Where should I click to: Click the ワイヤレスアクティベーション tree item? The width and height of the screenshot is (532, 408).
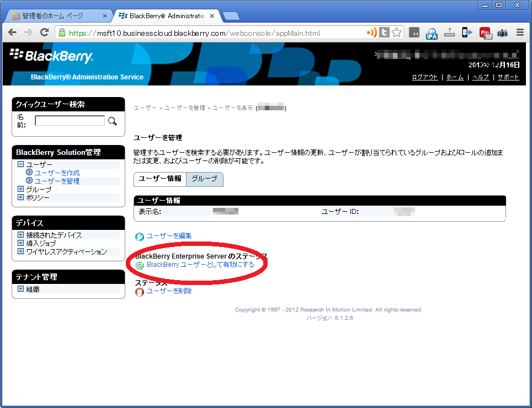pyautogui.click(x=66, y=252)
